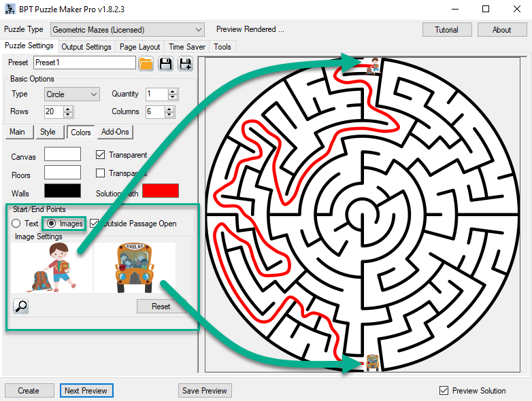The height and width of the screenshot is (401, 532).
Task: Select the Images radio button
Action: point(51,224)
